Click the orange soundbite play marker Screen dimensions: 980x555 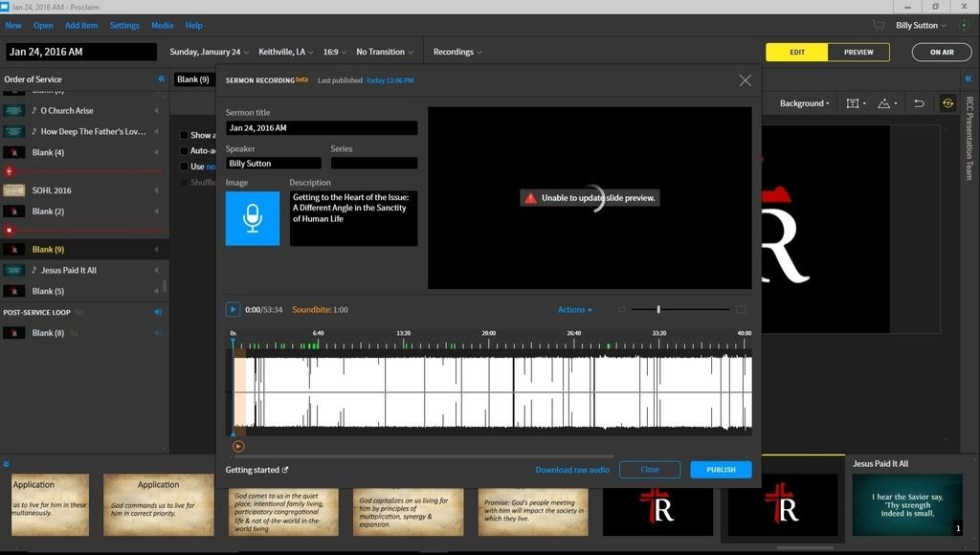238,446
